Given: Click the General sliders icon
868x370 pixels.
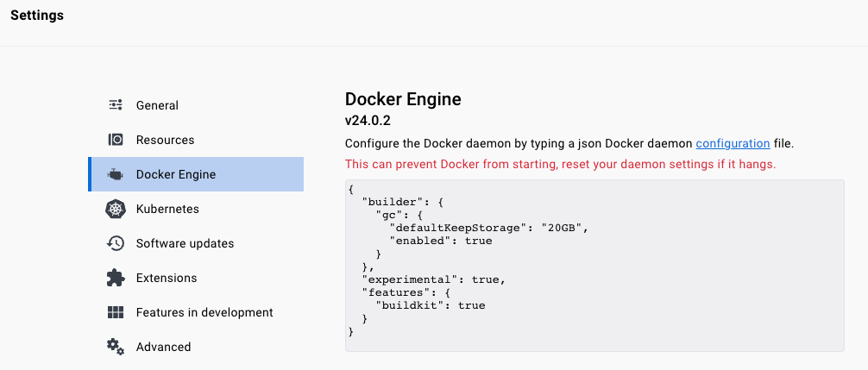Looking at the screenshot, I should coord(116,105).
